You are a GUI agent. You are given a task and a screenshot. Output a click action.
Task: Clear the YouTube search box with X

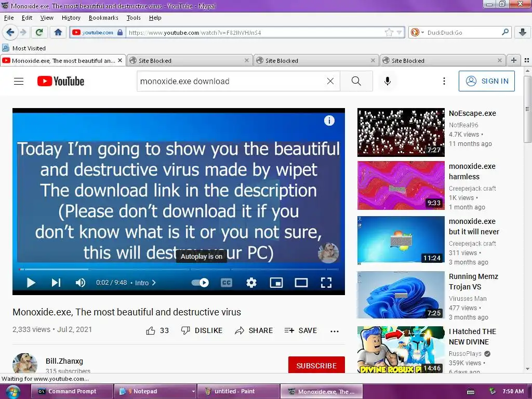[330, 81]
